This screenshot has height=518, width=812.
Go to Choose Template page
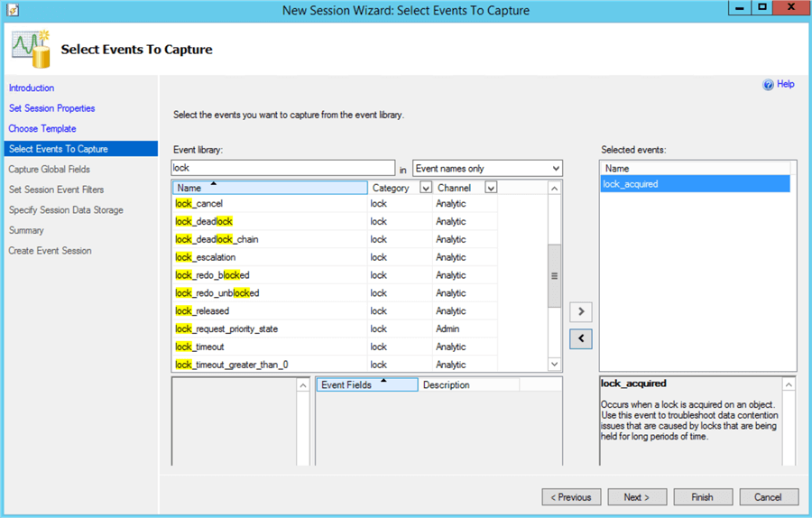[x=42, y=128]
